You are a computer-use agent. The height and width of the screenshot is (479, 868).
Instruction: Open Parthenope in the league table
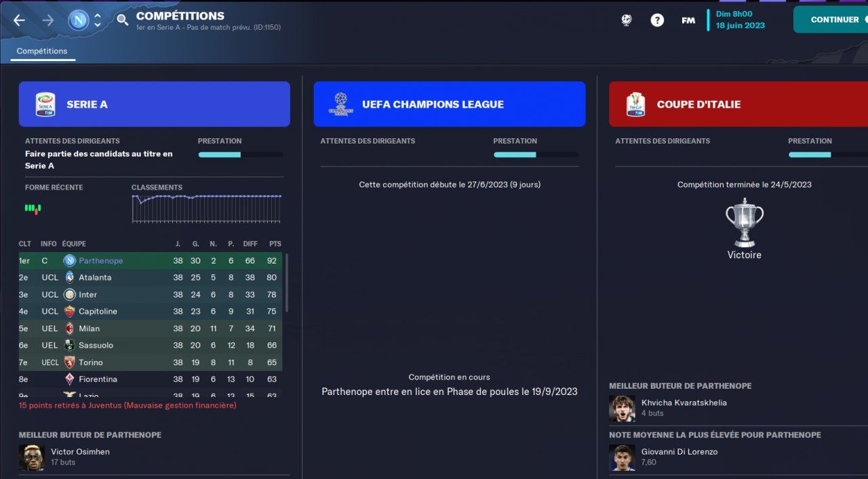pyautogui.click(x=100, y=261)
